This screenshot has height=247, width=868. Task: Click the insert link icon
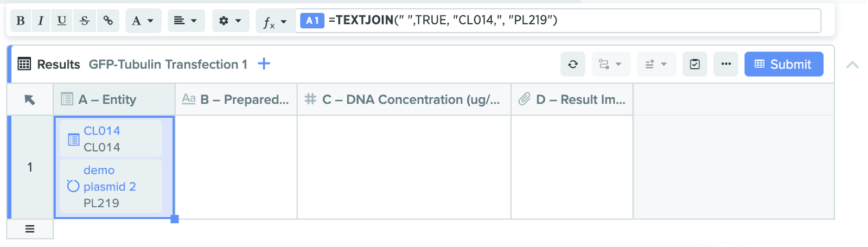point(108,21)
